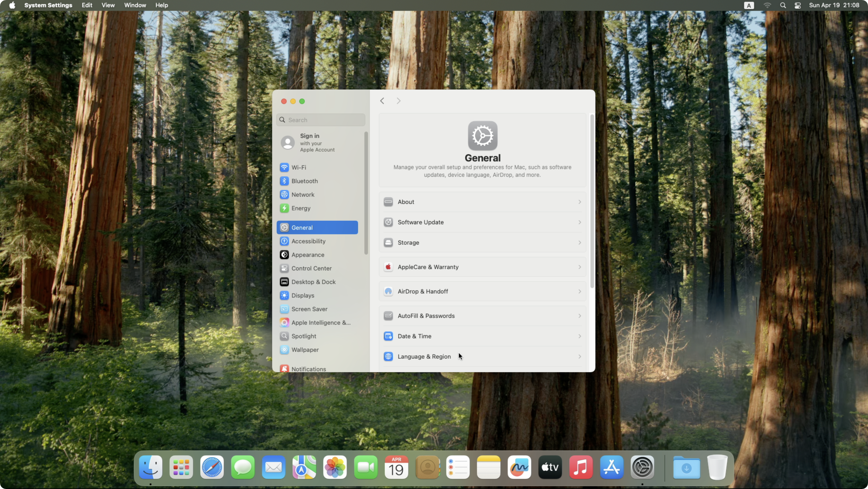Expand Language & Region chevron

click(x=580, y=357)
